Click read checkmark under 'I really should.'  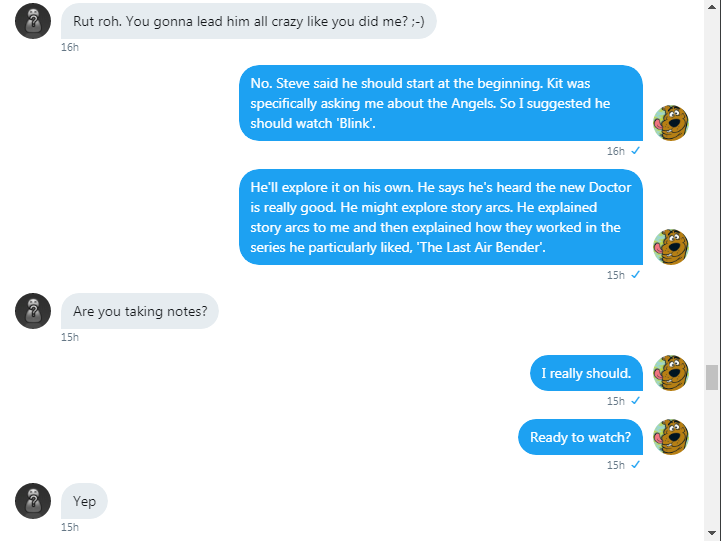click(x=636, y=401)
